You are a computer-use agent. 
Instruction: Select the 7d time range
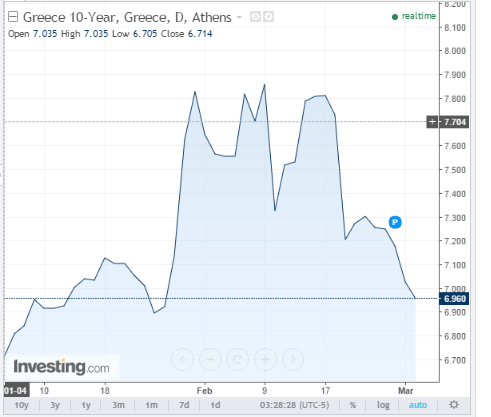coord(184,405)
